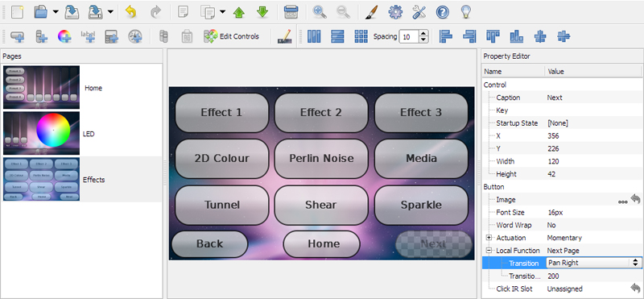Add a slider control from the toolbar
The image size is (644, 299).
(41, 36)
